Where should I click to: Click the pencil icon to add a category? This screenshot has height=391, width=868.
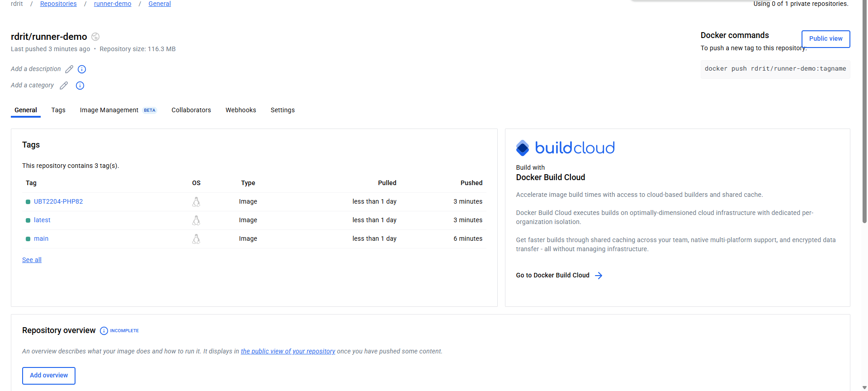click(64, 86)
